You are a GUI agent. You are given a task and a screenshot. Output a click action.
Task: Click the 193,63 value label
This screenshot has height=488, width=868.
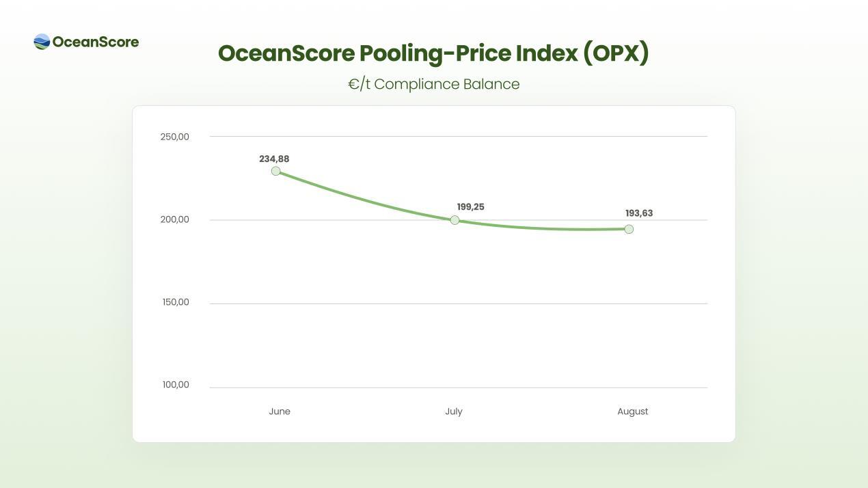coord(639,213)
